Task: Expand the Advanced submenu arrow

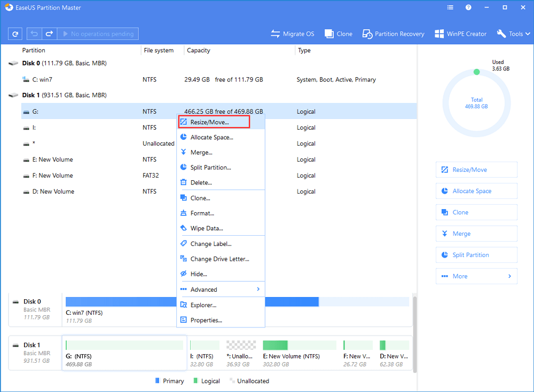Action: point(258,289)
